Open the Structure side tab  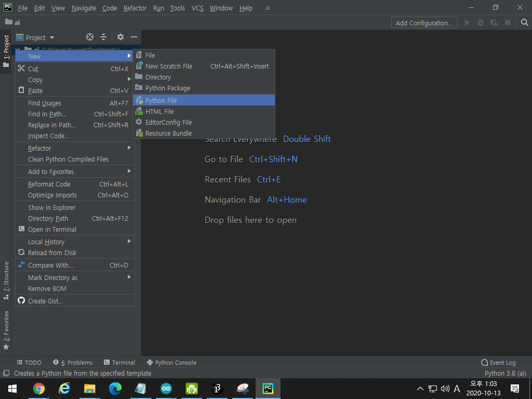[x=6, y=280]
